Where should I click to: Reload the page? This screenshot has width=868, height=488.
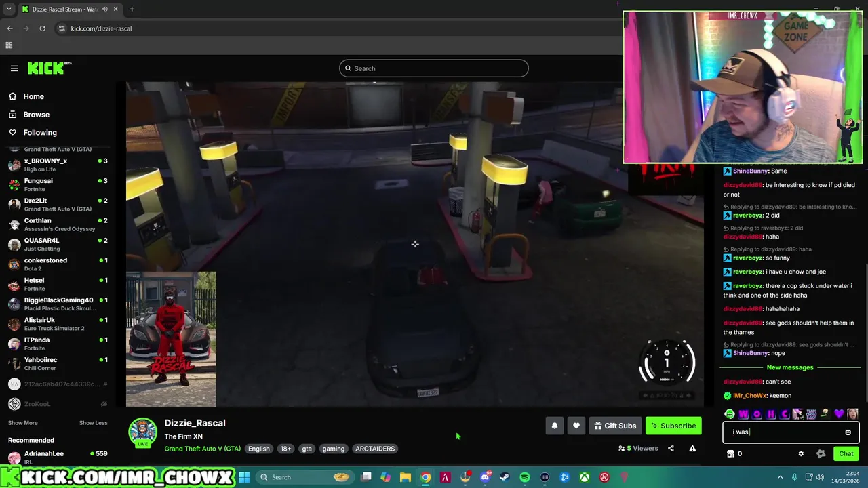(42, 28)
